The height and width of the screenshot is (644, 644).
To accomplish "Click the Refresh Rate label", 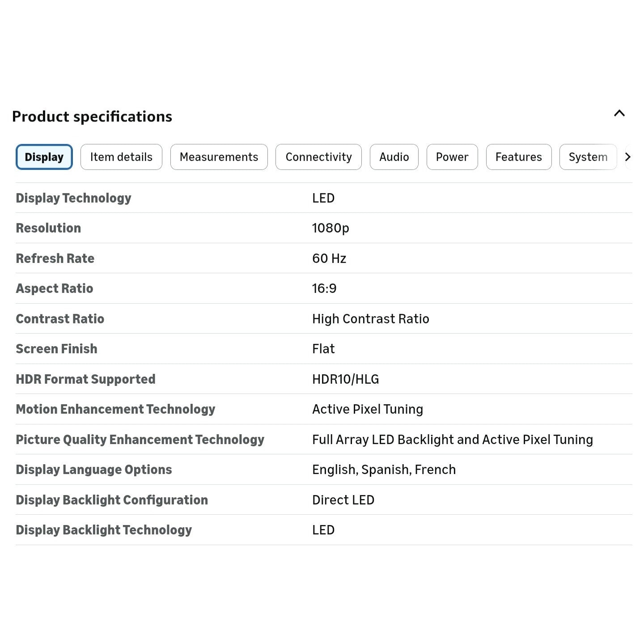I will click(55, 258).
